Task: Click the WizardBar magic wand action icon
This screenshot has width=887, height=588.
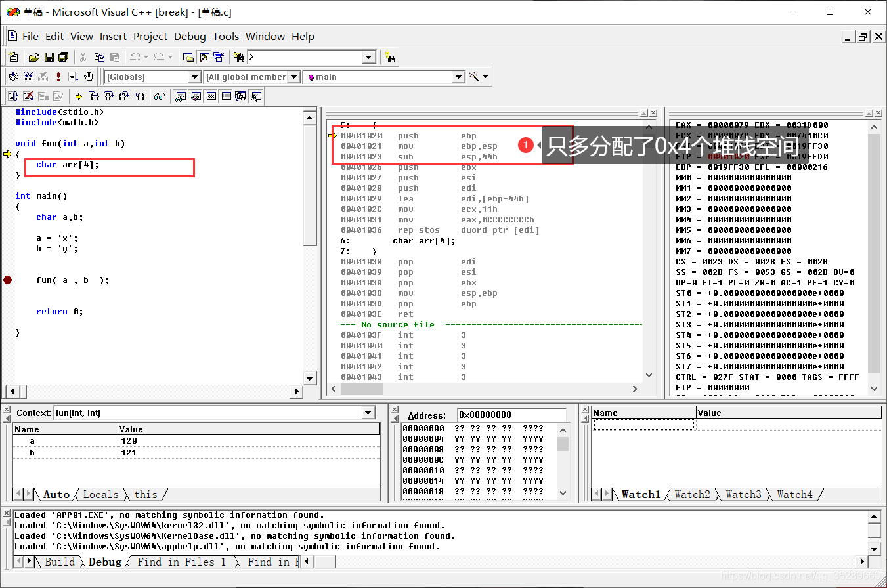Action: pos(475,77)
